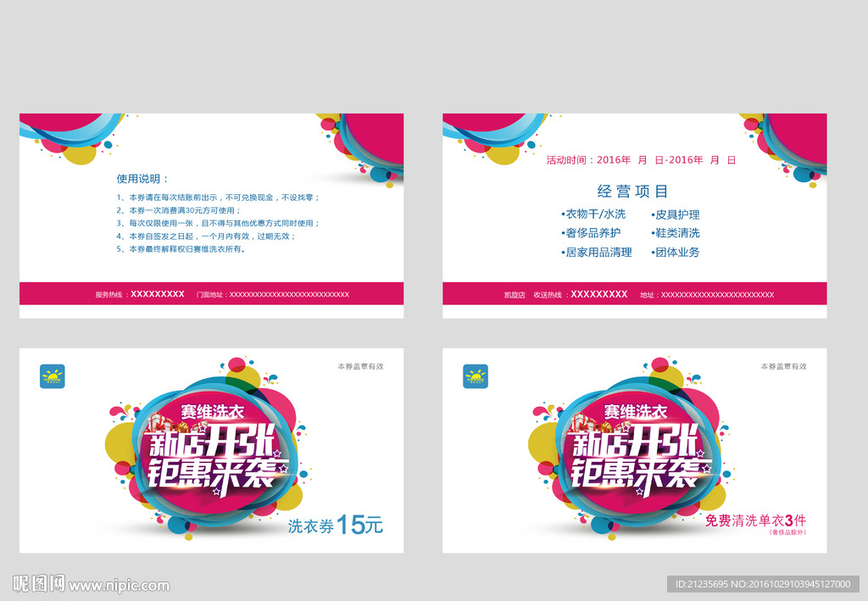Select rule 2 about 消费满30元方可使用
This screenshot has height=601, width=868.
click(x=179, y=210)
